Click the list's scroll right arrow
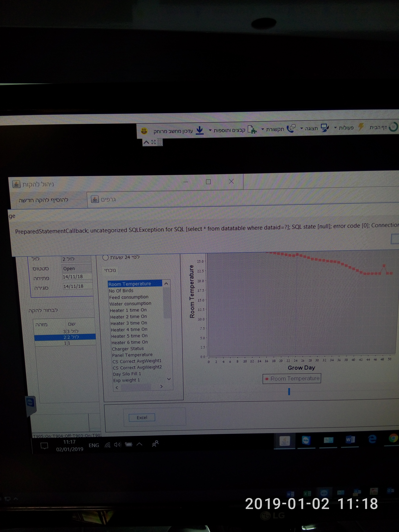Screen dimensions: 399x532 [161, 387]
